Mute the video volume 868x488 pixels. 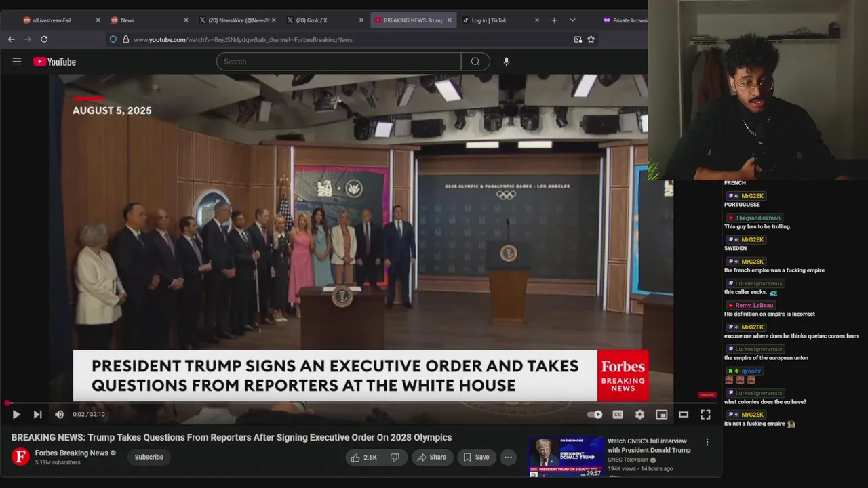coord(59,414)
